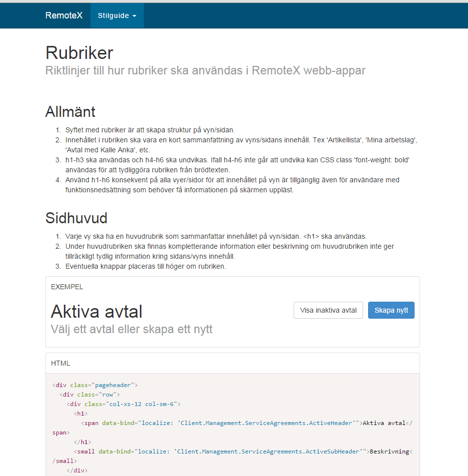Click the HTML panel label
The image size is (468, 476).
60,364
